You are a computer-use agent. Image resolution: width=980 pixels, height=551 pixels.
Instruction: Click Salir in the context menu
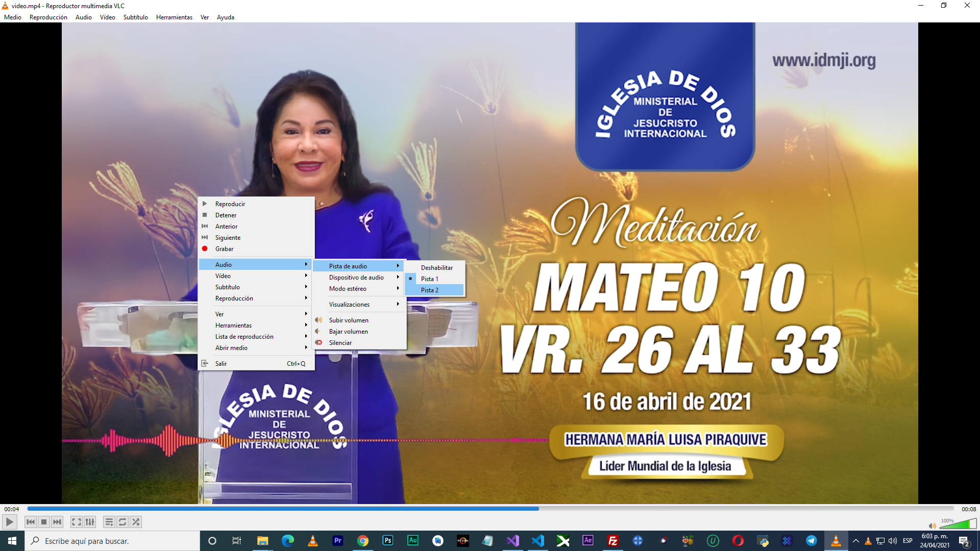(x=221, y=364)
